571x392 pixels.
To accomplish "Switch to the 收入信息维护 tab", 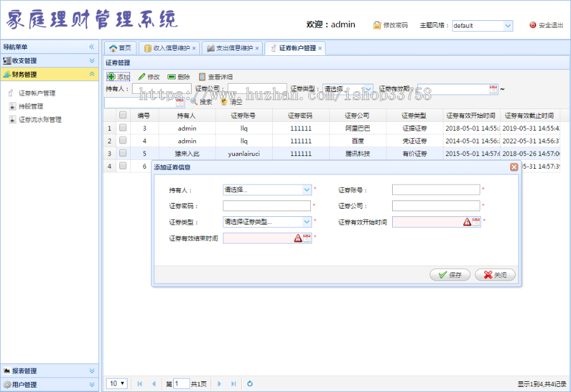I will pyautogui.click(x=169, y=48).
